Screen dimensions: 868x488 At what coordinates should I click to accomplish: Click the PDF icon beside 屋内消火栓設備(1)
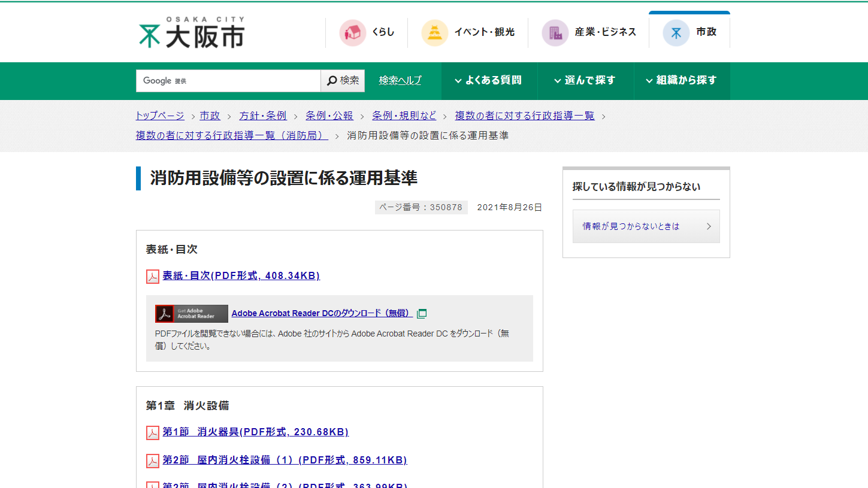coord(153,460)
